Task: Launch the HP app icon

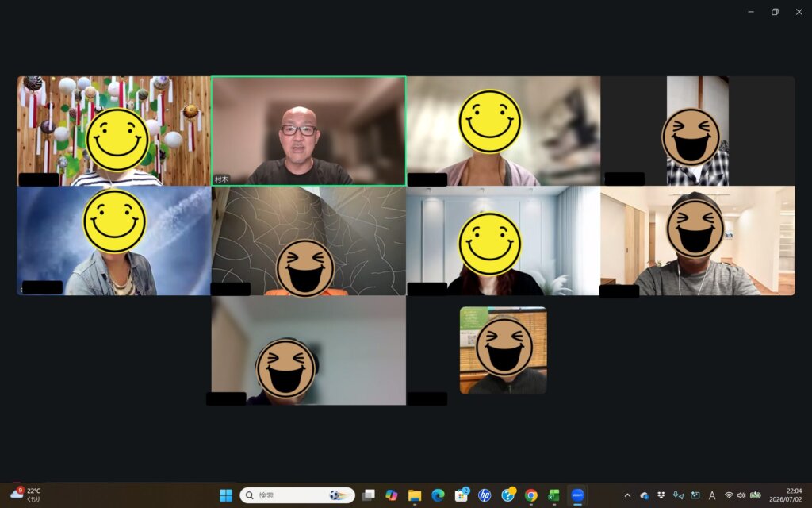Action: point(485,495)
